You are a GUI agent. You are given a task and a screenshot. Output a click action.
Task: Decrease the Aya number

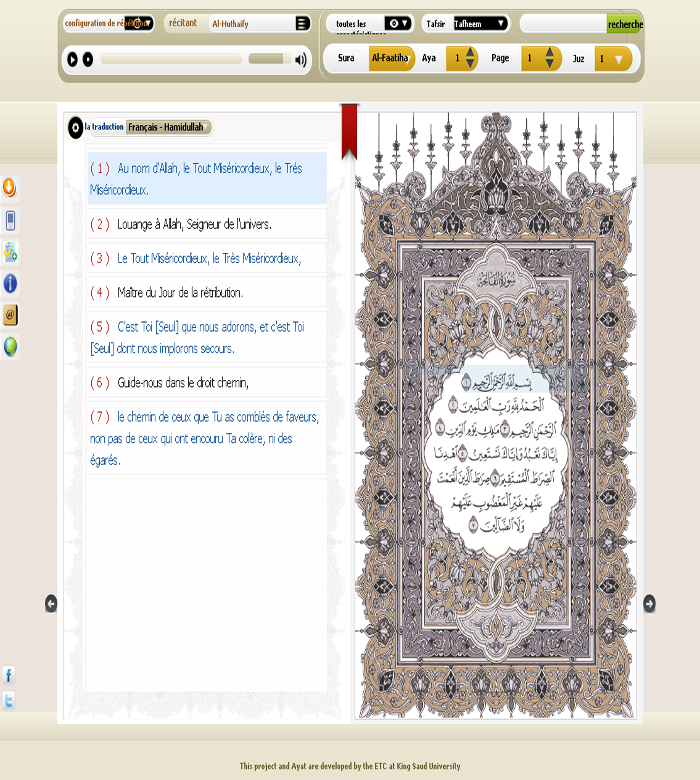coord(470,64)
